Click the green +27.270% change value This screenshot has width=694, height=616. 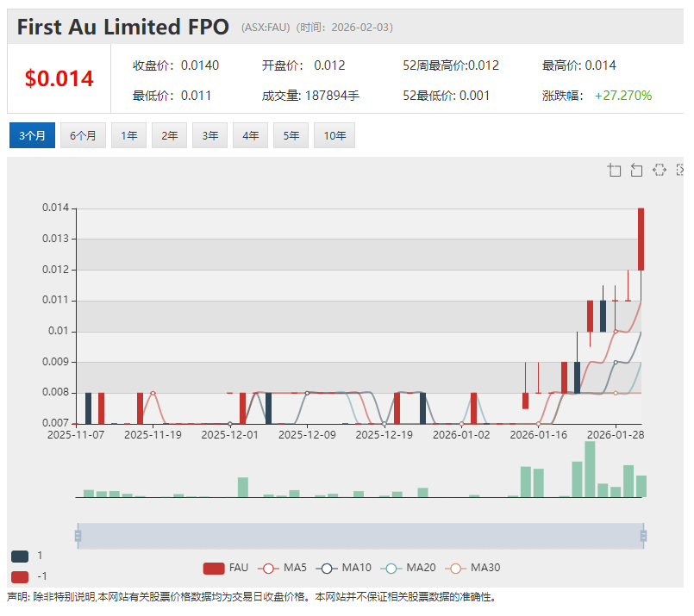click(x=623, y=96)
